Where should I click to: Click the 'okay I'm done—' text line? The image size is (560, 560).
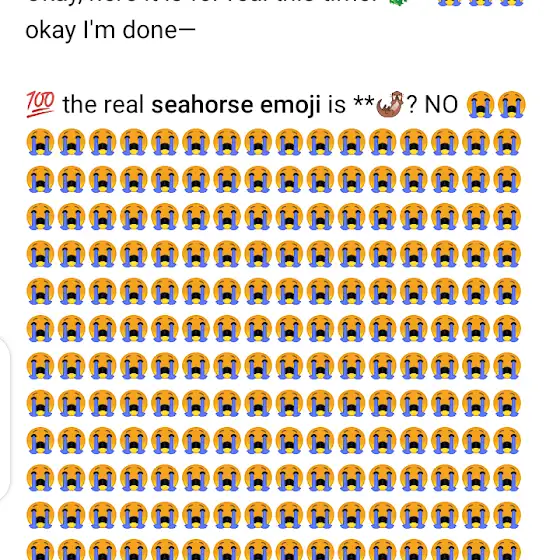(x=110, y=30)
